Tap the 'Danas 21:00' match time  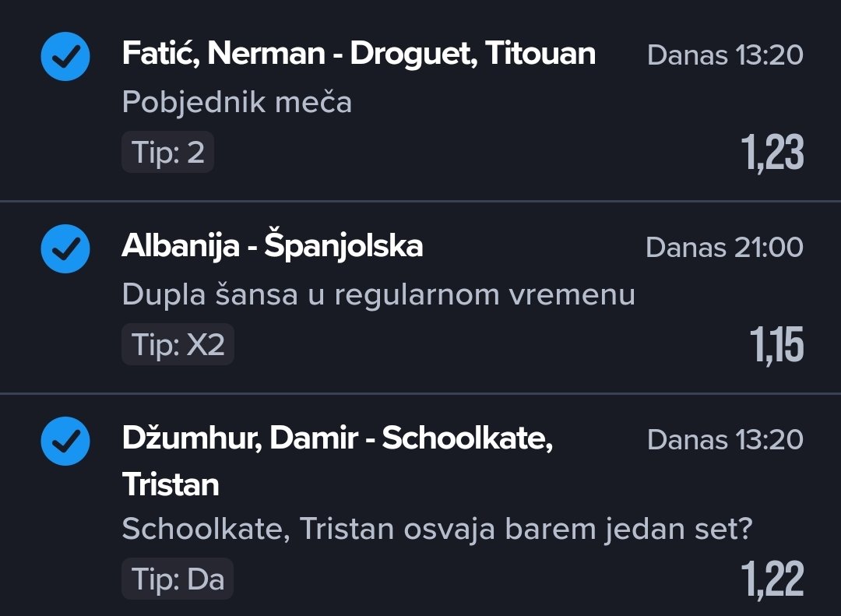click(x=724, y=248)
